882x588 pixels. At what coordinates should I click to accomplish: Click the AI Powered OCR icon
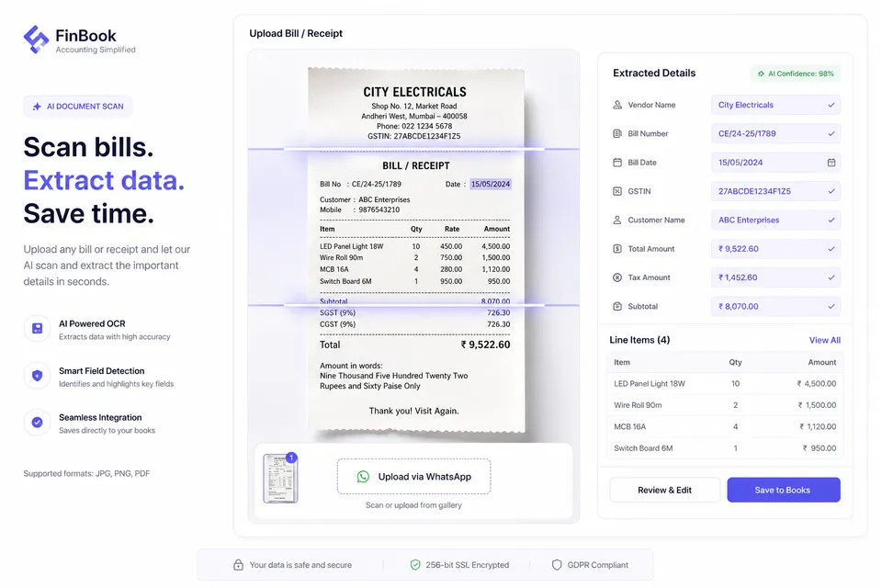pyautogui.click(x=37, y=329)
